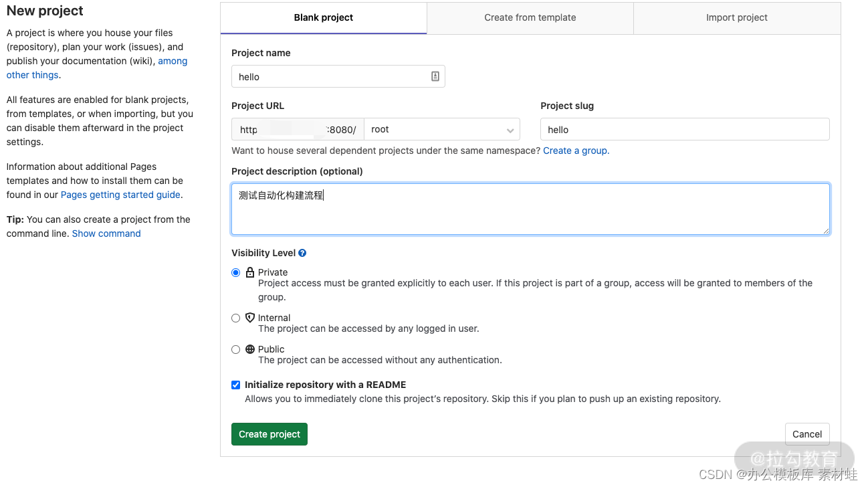Click the Project slug input field

(x=685, y=129)
